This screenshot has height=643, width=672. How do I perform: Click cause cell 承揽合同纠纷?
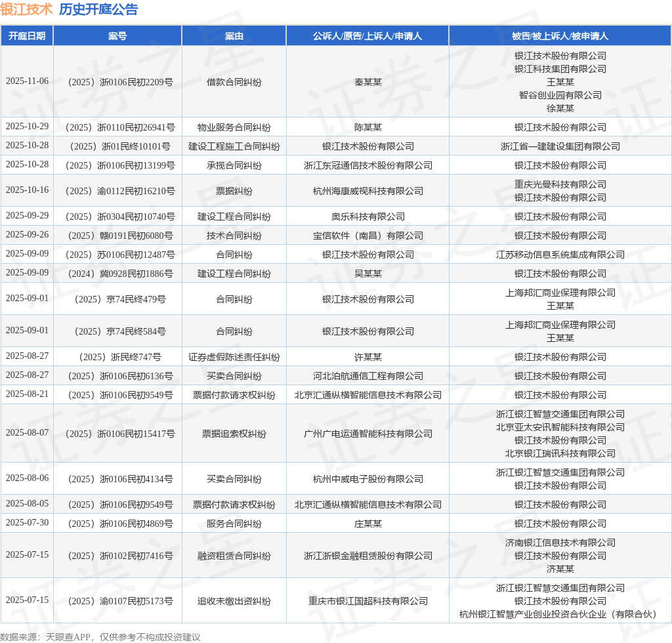tap(234, 165)
